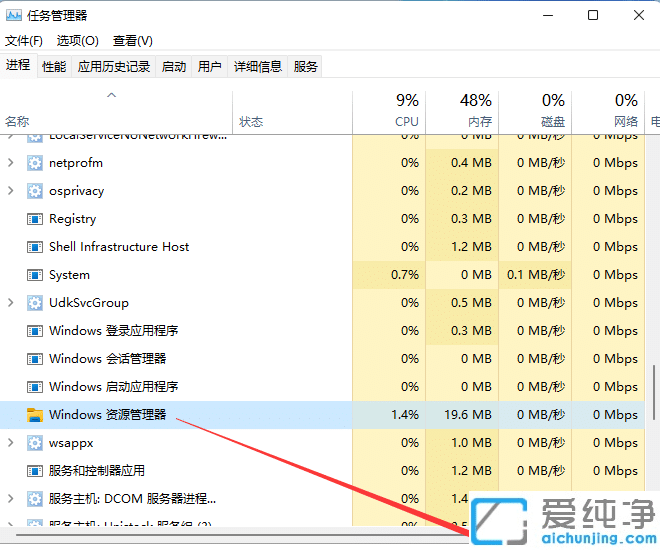Switch to the 性能 tab
The height and width of the screenshot is (550, 660).
pyautogui.click(x=54, y=66)
